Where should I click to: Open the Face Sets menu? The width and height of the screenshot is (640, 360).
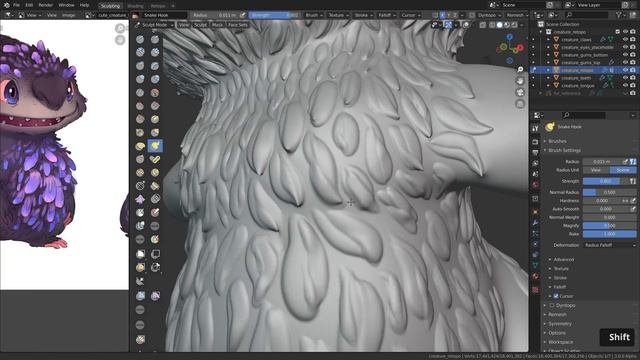point(238,25)
